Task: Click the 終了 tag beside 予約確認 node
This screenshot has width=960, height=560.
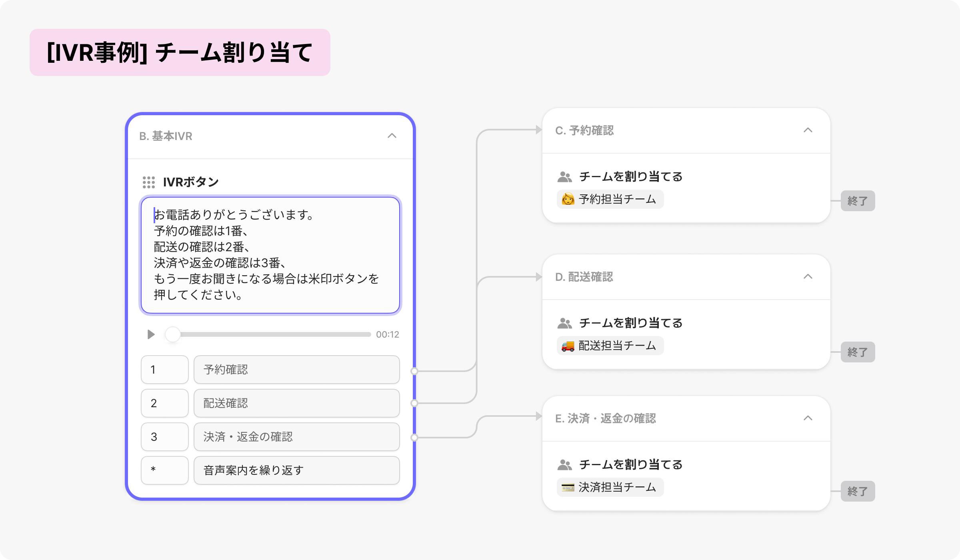Action: pyautogui.click(x=858, y=201)
